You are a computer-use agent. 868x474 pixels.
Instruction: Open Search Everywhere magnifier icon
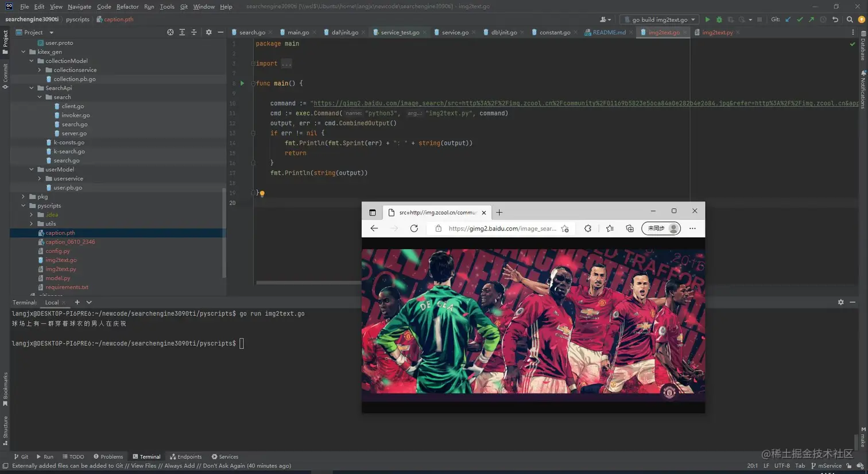(x=850, y=20)
